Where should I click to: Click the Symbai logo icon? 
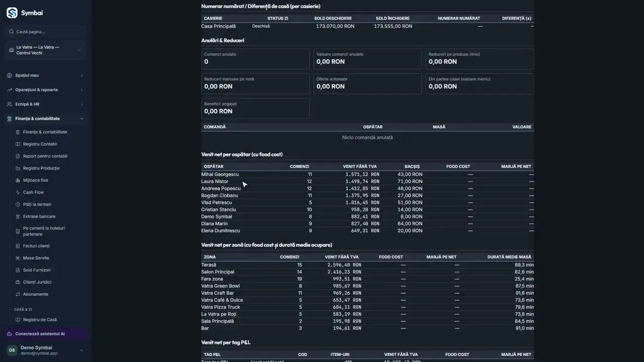coord(12,13)
